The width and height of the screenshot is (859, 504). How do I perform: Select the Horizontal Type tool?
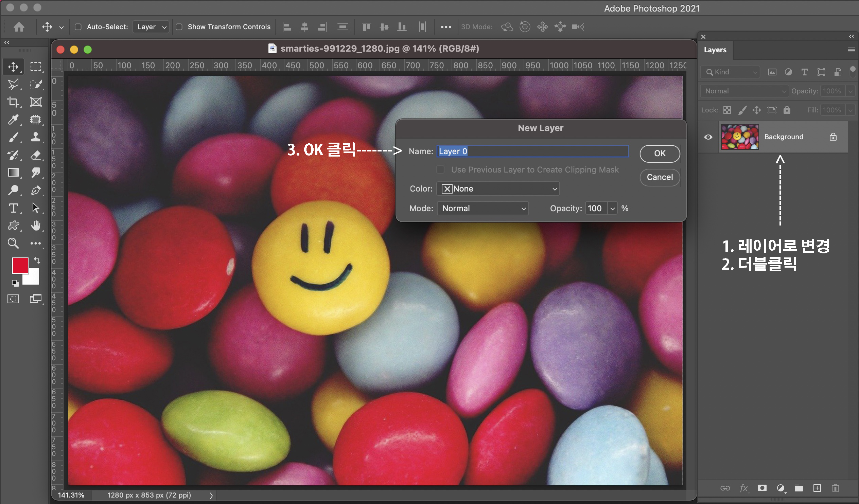(13, 208)
